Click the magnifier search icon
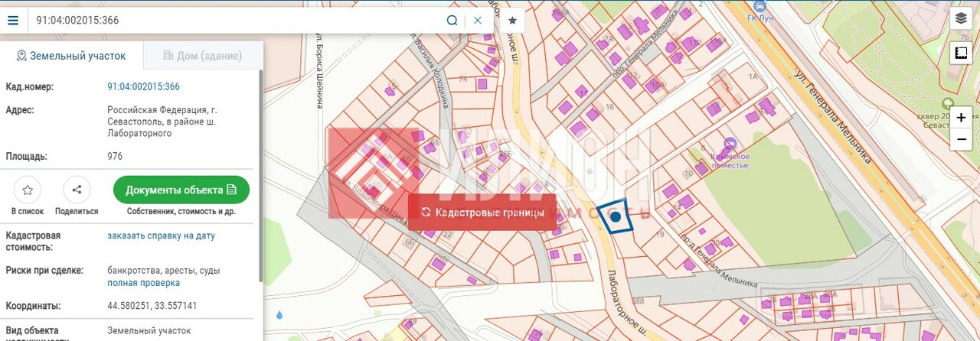Viewport: 980px width, 341px height. tap(452, 21)
